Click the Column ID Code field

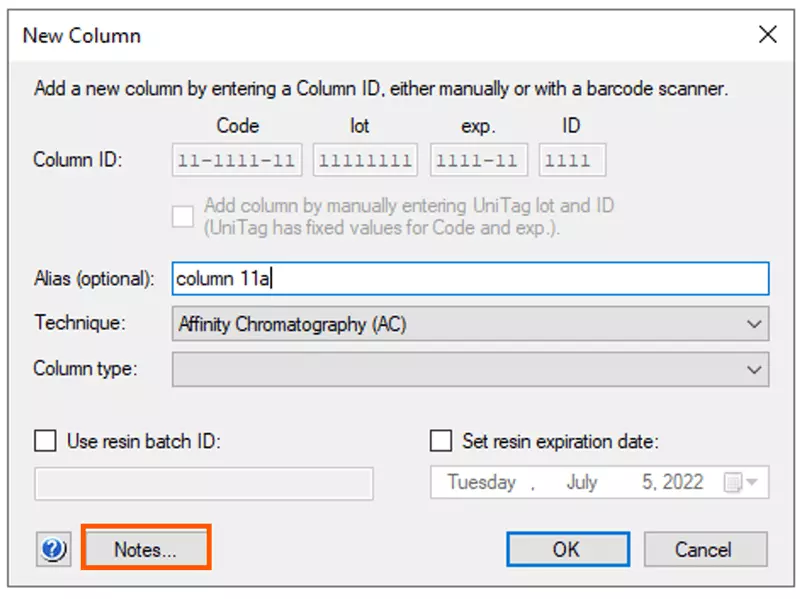click(238, 160)
